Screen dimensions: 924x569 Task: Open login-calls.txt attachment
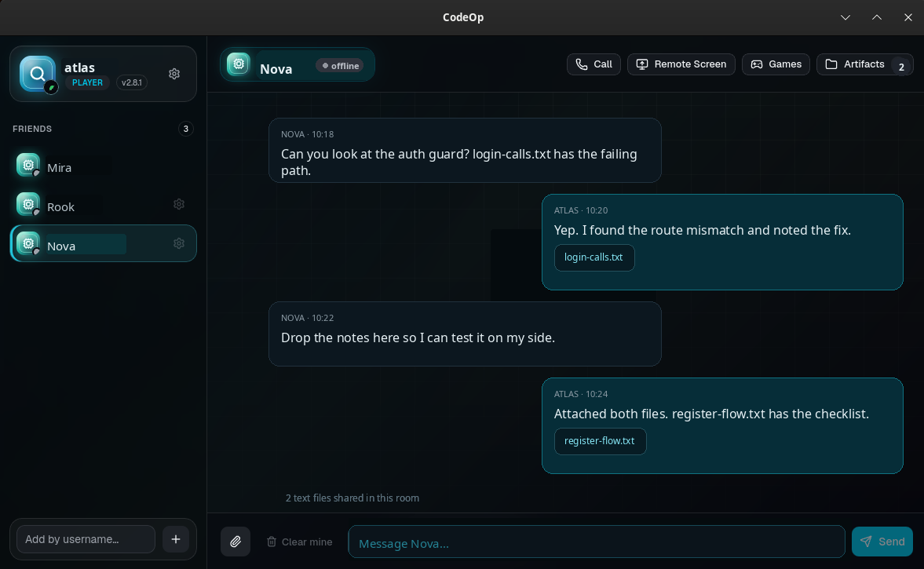pos(594,257)
